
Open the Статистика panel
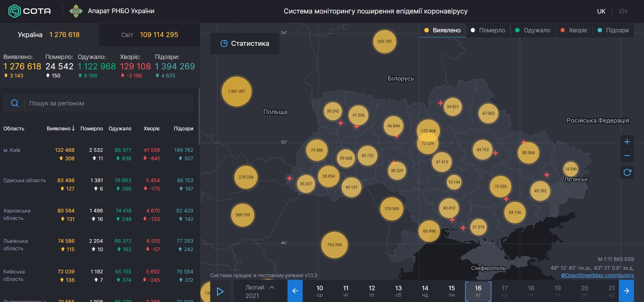[245, 43]
